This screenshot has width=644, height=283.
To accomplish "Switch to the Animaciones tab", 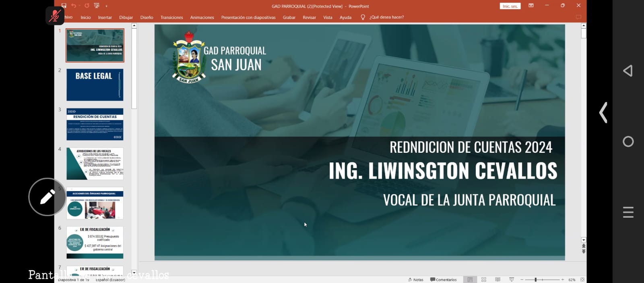I will [x=202, y=17].
